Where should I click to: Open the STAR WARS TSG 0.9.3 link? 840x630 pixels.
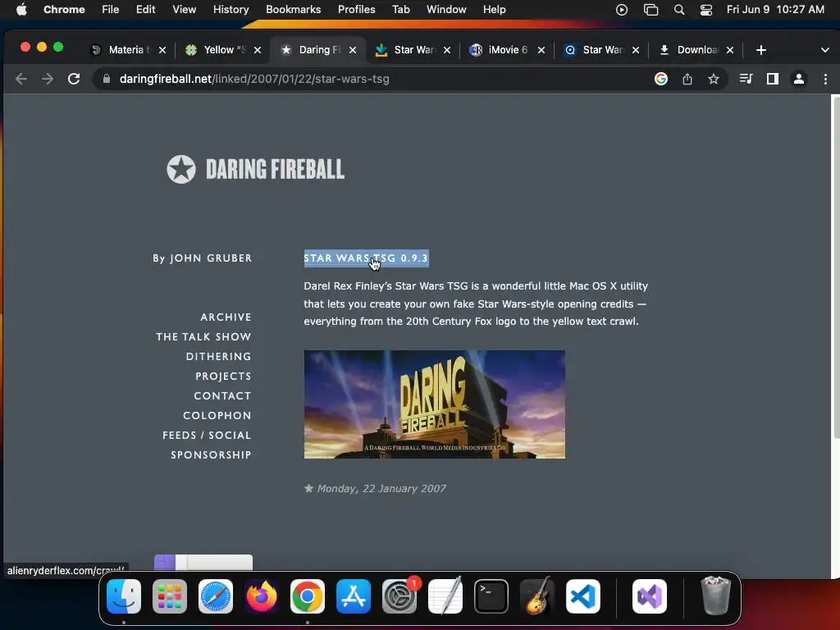tap(366, 258)
